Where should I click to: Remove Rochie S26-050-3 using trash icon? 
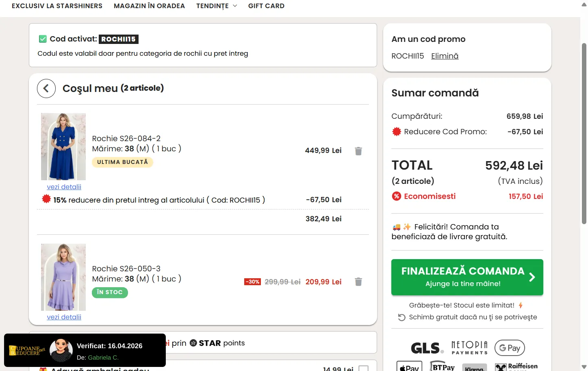[x=358, y=282]
